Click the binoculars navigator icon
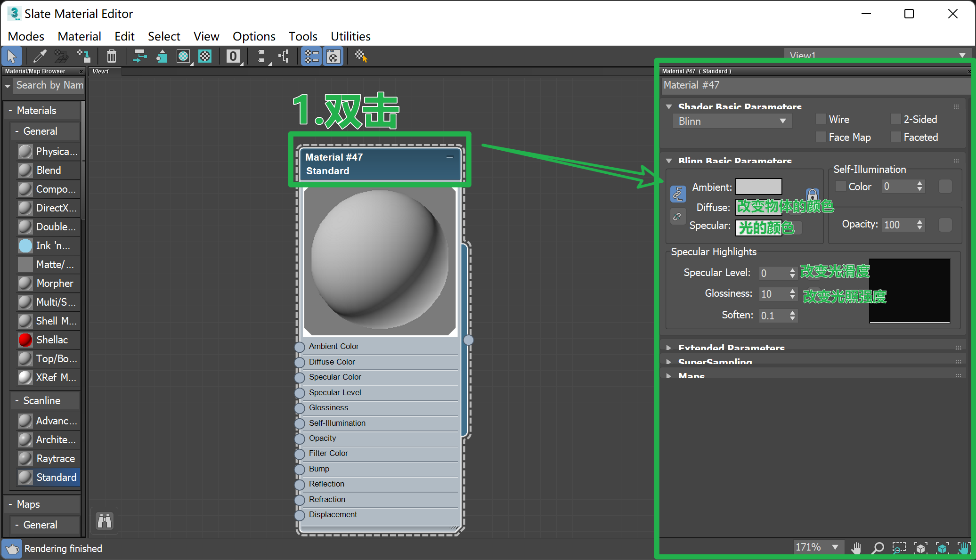 105,521
